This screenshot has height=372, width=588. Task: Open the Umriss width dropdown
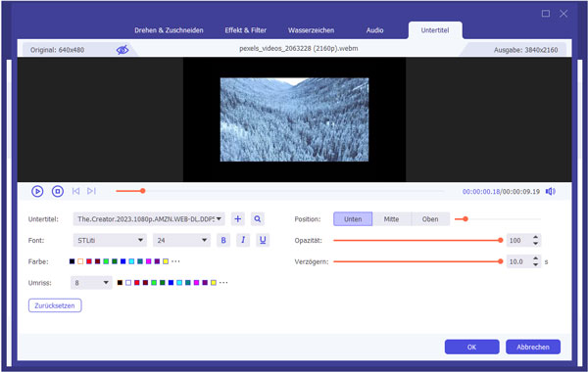[x=91, y=283]
